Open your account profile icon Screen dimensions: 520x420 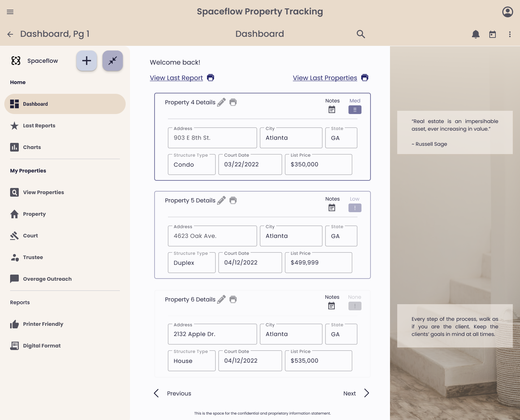(x=507, y=12)
